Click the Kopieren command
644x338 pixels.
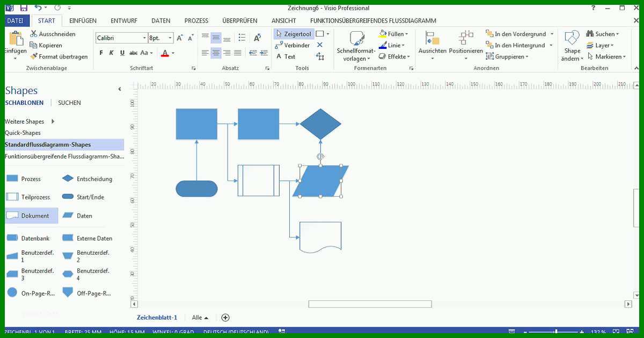coord(46,45)
